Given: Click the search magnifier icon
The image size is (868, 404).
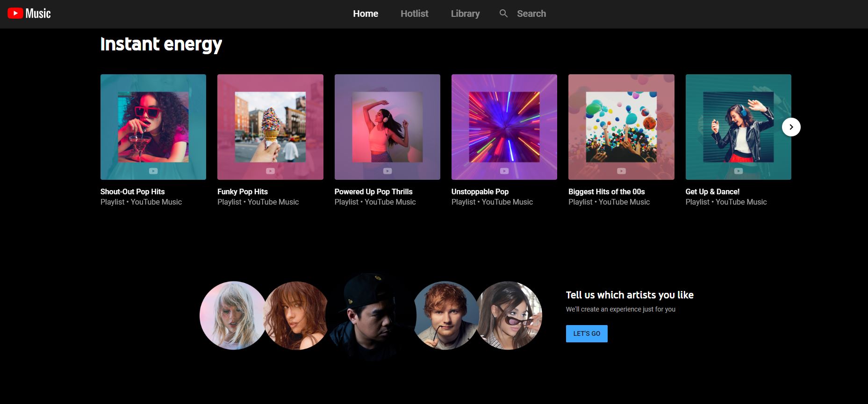Looking at the screenshot, I should 503,14.
